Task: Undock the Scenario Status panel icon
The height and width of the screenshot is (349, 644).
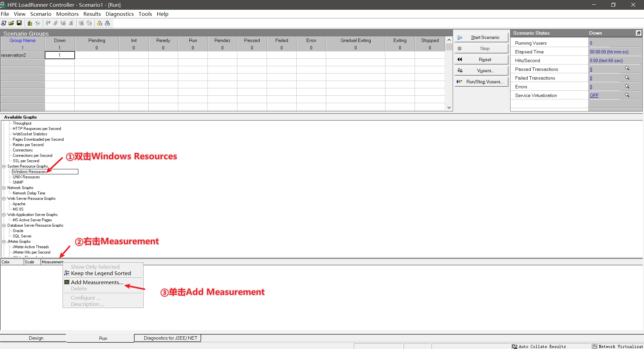Action: coord(639,33)
